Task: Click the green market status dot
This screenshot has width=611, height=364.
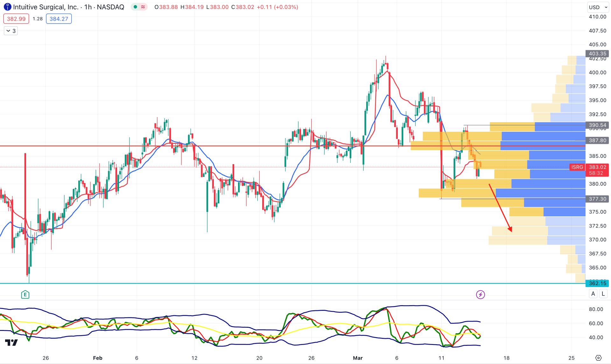Action: pos(135,7)
